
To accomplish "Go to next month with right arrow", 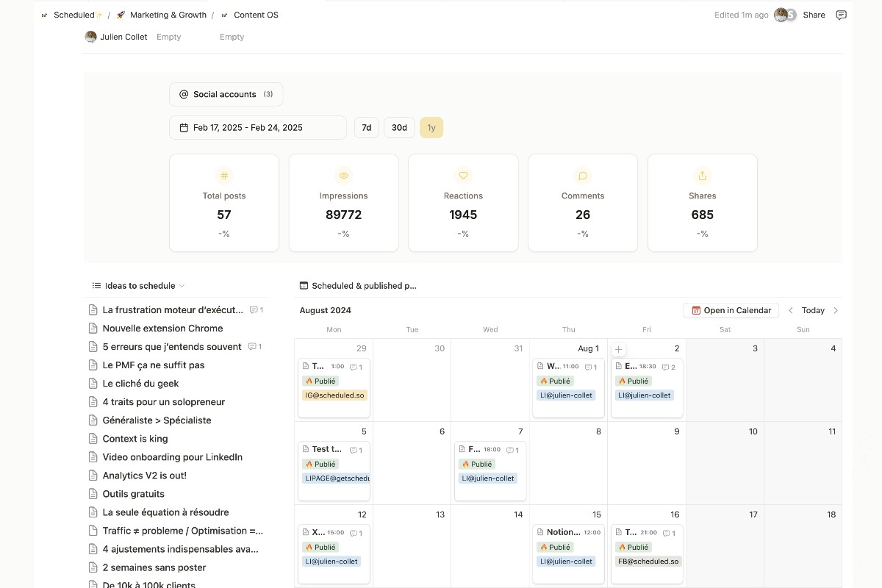I will click(x=836, y=310).
